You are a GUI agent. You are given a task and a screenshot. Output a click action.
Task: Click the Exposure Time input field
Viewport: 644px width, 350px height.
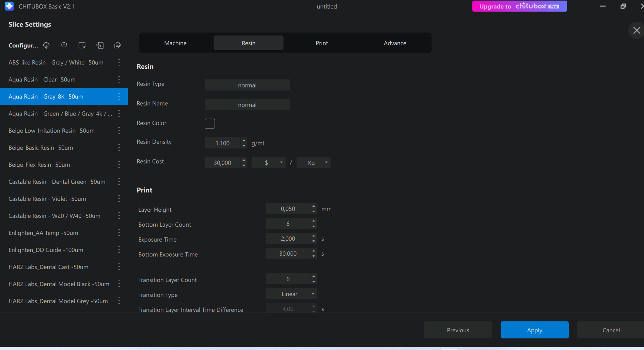pyautogui.click(x=288, y=239)
